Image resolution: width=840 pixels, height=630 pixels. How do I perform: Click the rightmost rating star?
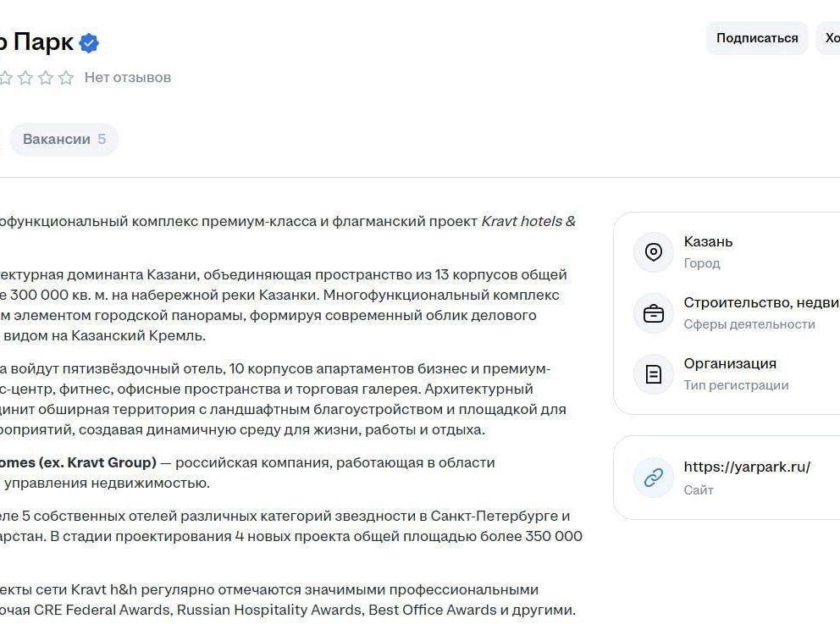[x=66, y=78]
